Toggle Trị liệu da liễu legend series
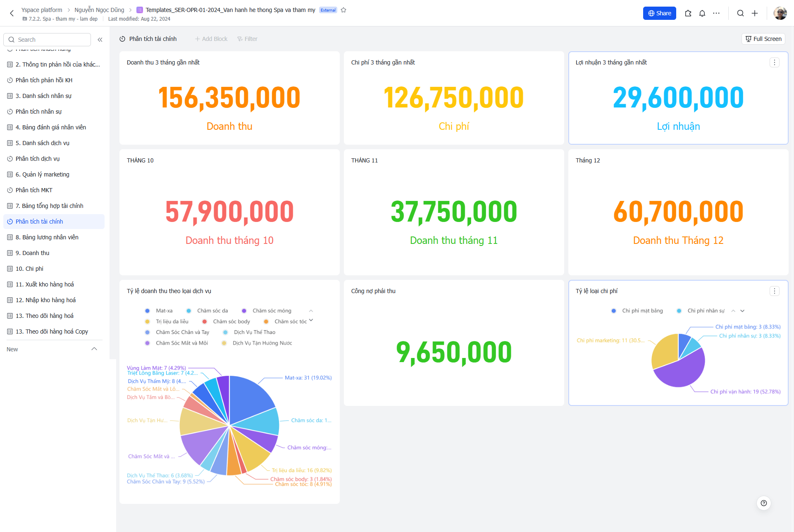The width and height of the screenshot is (794, 532). (x=167, y=322)
